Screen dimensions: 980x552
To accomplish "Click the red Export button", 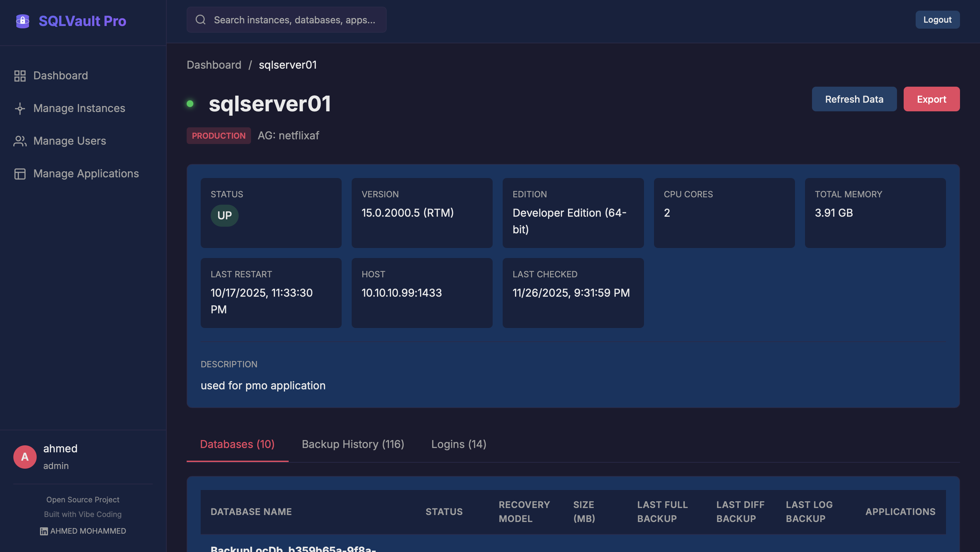I will (x=931, y=99).
